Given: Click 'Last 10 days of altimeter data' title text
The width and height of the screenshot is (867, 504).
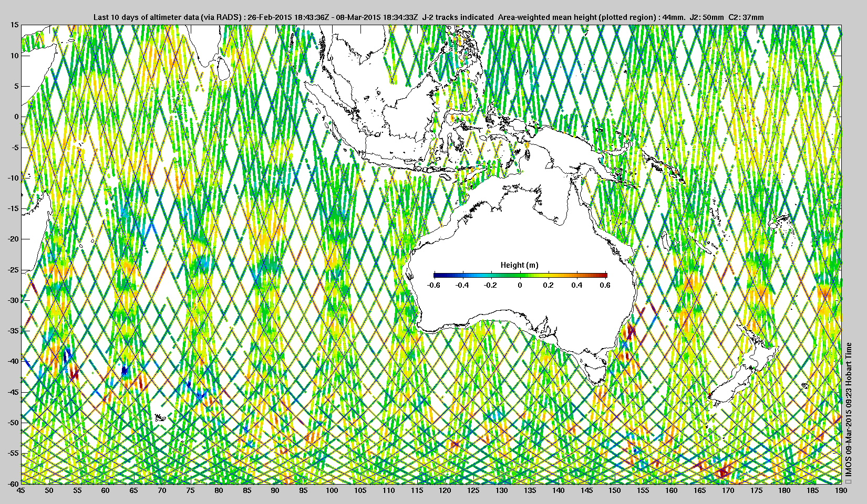Looking at the screenshot, I should point(146,17).
